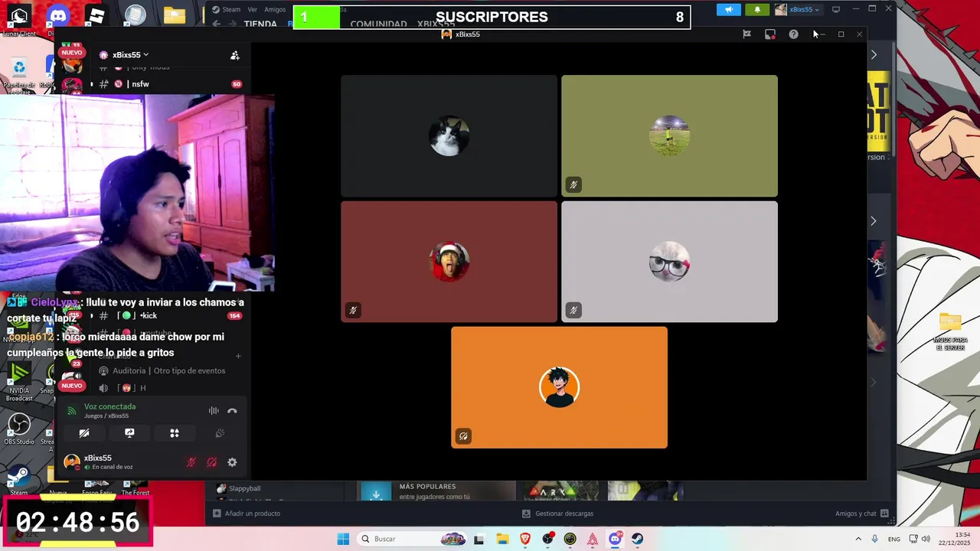980x551 pixels.
Task: Click the taskbar Buscar search box
Action: tap(413, 539)
